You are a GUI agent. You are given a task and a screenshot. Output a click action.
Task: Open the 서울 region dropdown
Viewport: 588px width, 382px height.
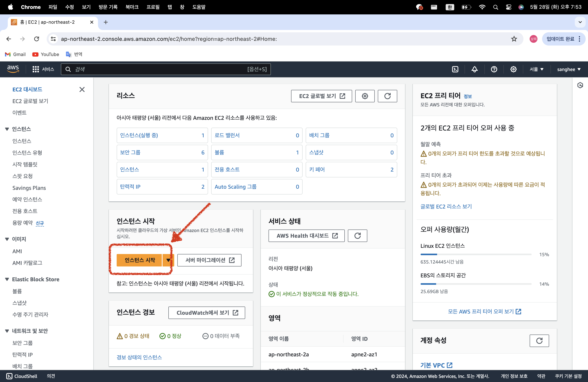click(x=536, y=69)
